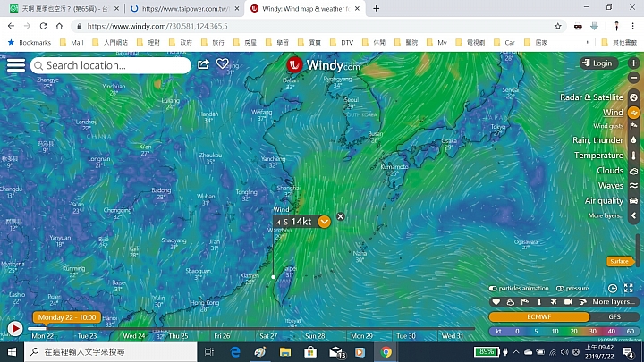Viewport: 644px width, 362px height.
Task: Toggle particles animation switch
Action: [493, 288]
